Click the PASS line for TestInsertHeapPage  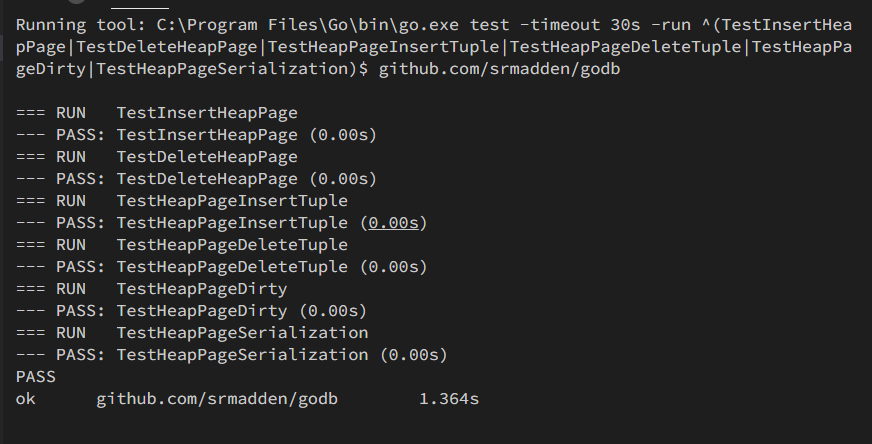click(196, 135)
